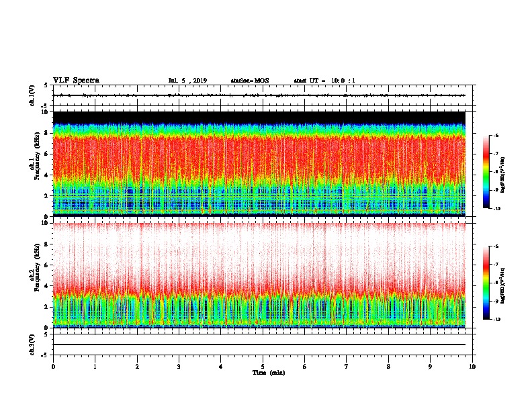This screenshot has height=411, width=532.
Task: Select the ch.1 colorbar log PSD label
Action: coord(503,175)
